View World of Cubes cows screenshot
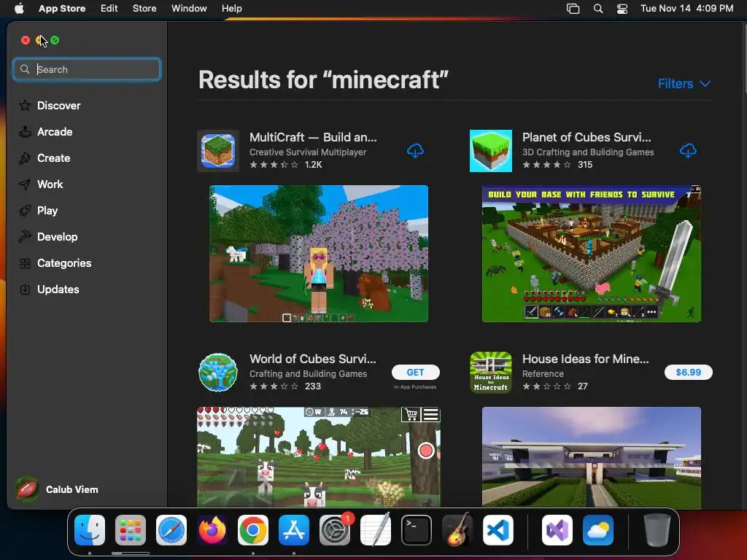The height and width of the screenshot is (560, 747). point(319,456)
